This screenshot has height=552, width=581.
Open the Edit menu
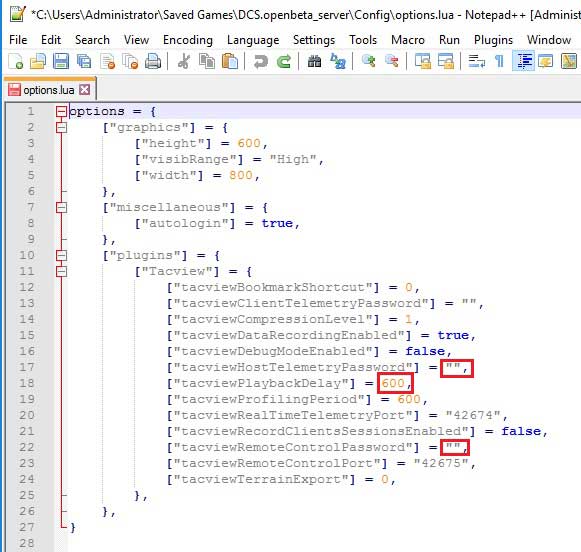click(51, 40)
